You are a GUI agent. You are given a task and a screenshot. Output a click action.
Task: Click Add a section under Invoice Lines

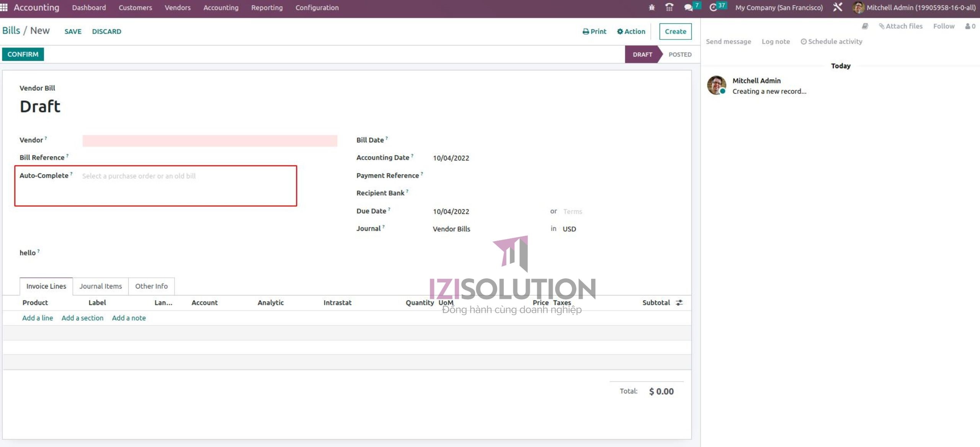[x=82, y=318]
